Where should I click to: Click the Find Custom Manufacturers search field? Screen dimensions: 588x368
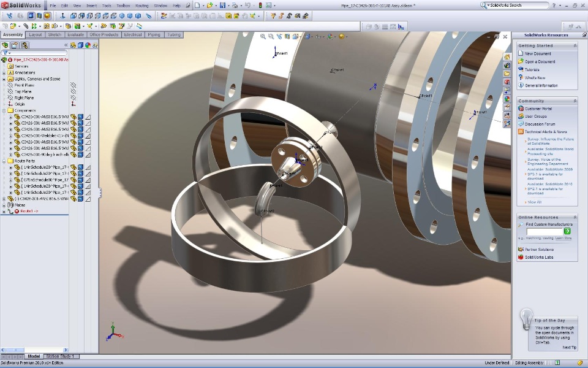545,231
